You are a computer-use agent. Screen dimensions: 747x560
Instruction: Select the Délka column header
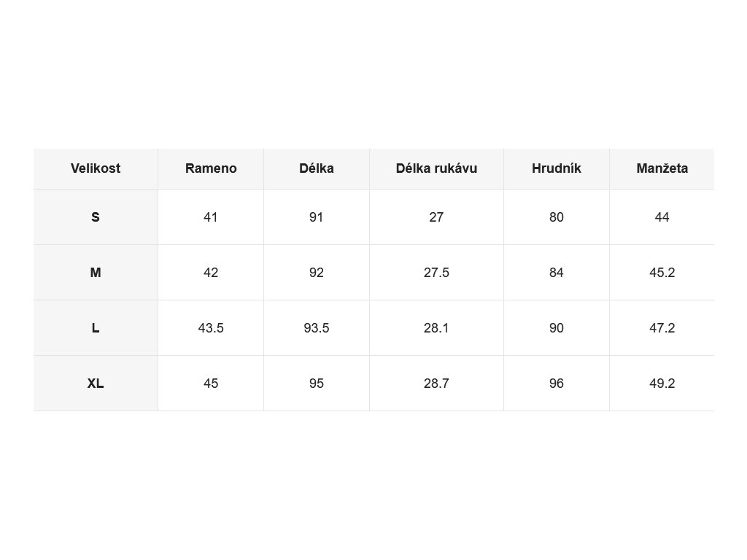click(317, 168)
